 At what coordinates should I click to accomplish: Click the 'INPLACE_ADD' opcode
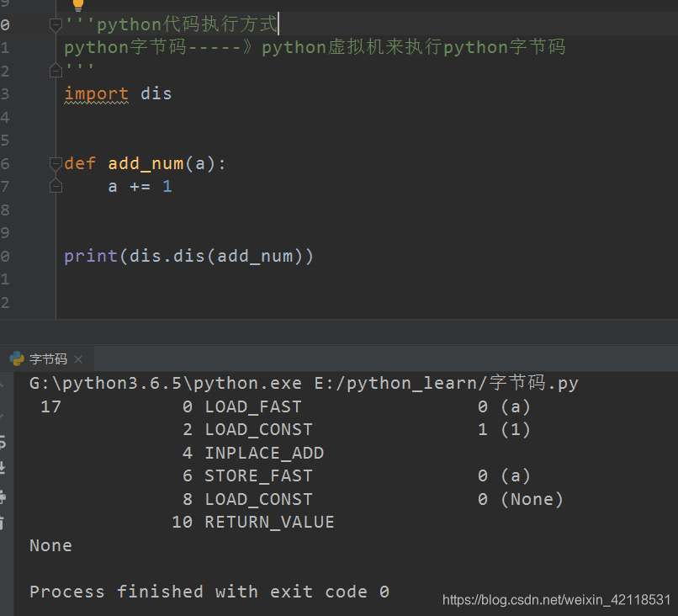(264, 454)
